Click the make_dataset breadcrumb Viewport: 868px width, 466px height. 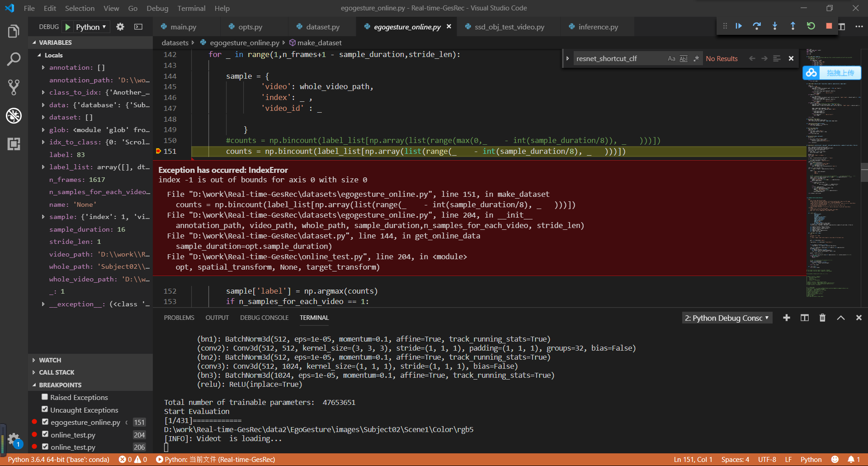[316, 43]
